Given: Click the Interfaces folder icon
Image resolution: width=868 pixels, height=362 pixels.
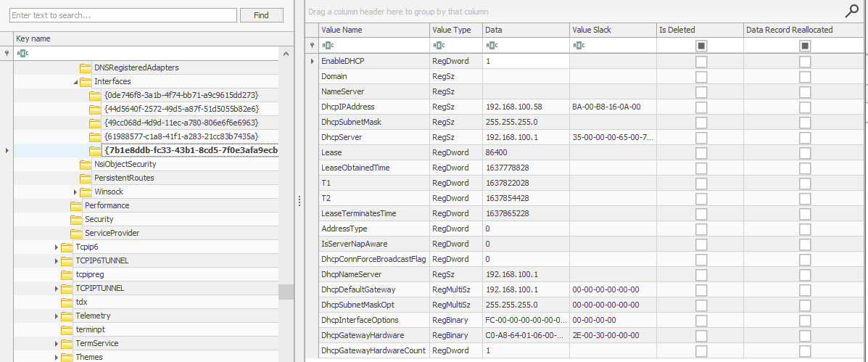Looking at the screenshot, I should (x=86, y=82).
